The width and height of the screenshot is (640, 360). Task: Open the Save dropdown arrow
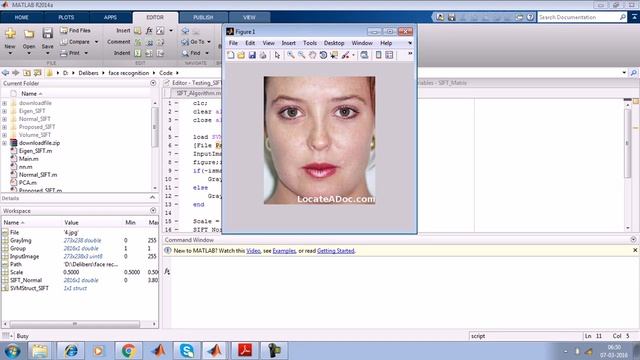pyautogui.click(x=47, y=53)
